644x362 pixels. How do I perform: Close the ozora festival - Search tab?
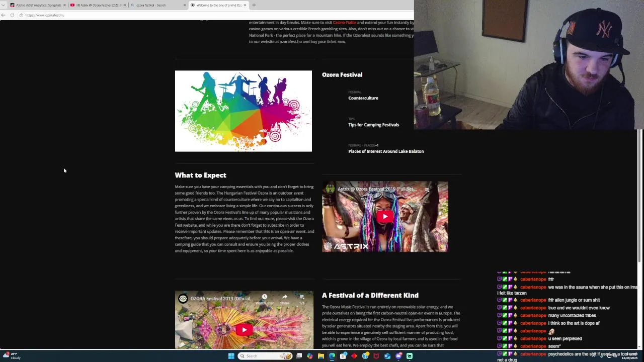click(x=185, y=5)
